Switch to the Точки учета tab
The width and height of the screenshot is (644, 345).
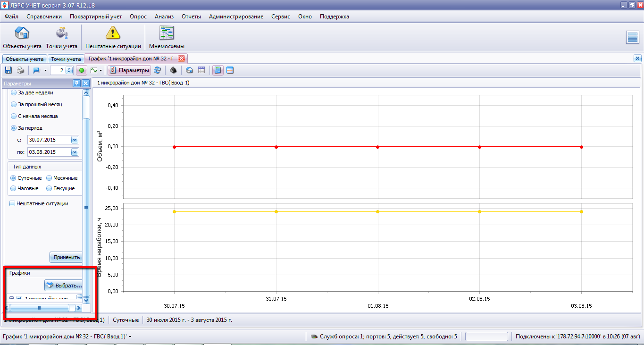coord(66,59)
